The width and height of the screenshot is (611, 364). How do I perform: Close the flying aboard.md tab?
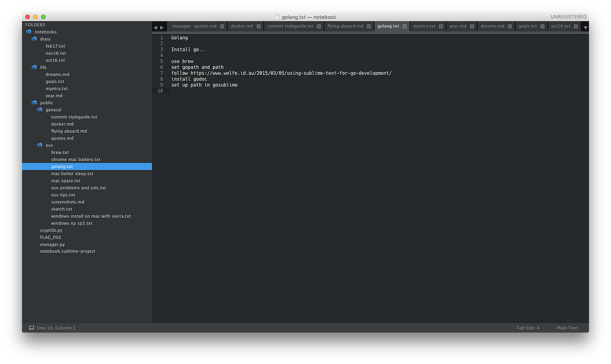(x=369, y=26)
